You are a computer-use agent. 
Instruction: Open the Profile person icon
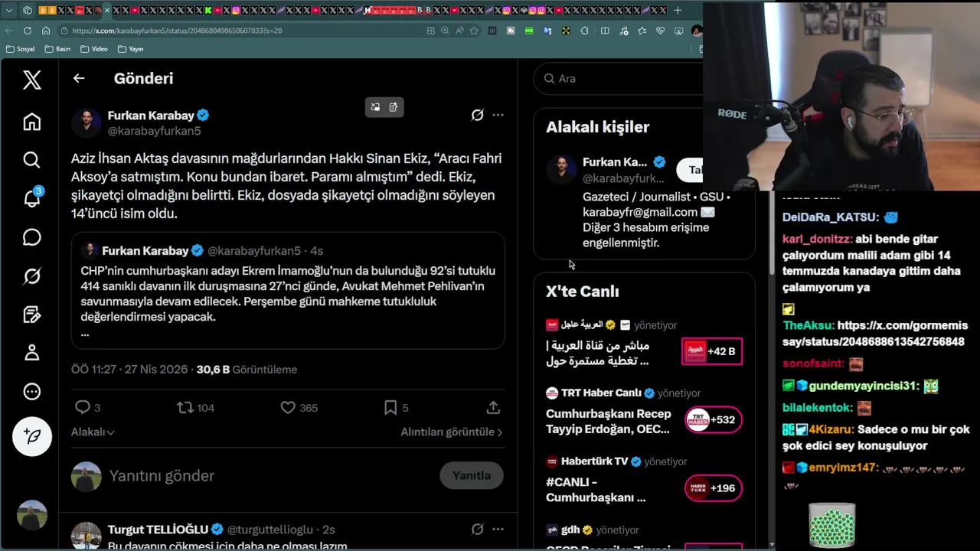(31, 353)
